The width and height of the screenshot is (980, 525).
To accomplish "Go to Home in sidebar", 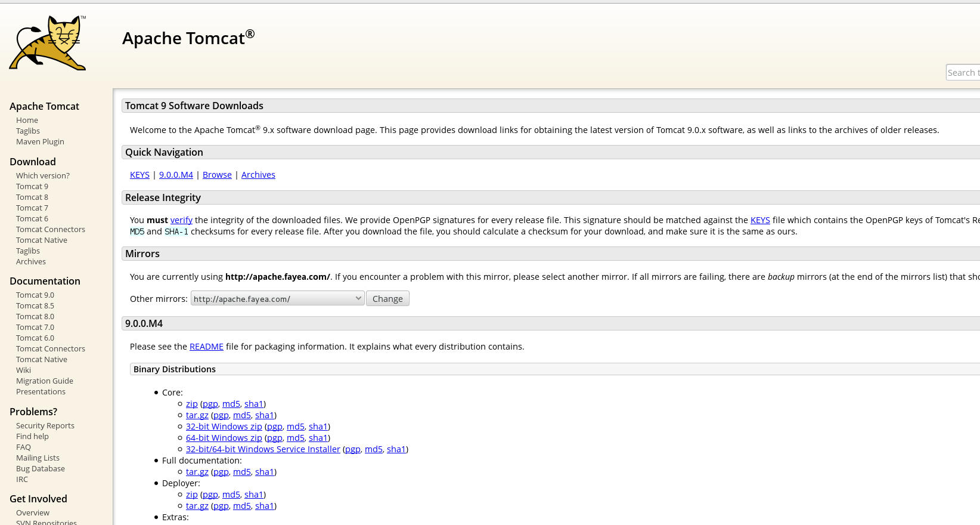I will pos(27,120).
